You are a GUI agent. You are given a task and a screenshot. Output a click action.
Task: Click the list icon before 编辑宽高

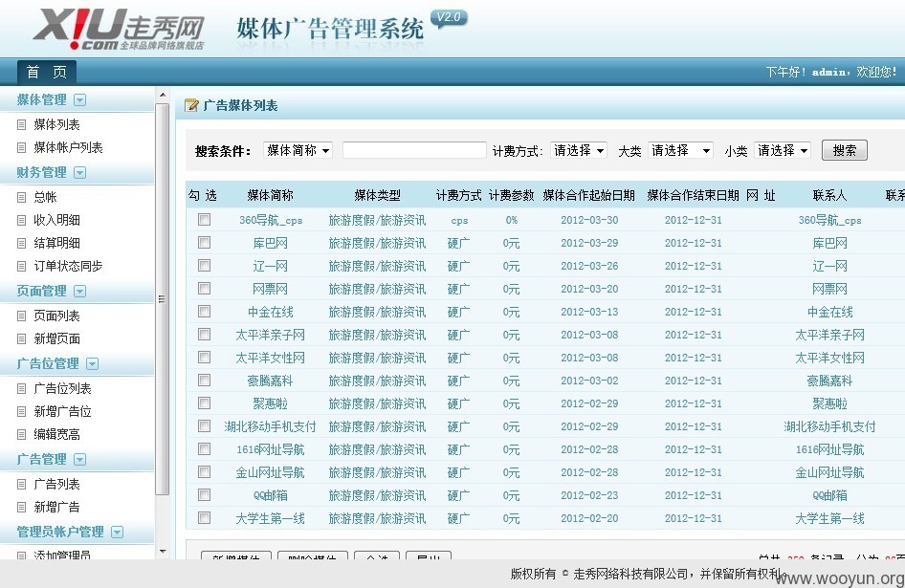(x=21, y=434)
